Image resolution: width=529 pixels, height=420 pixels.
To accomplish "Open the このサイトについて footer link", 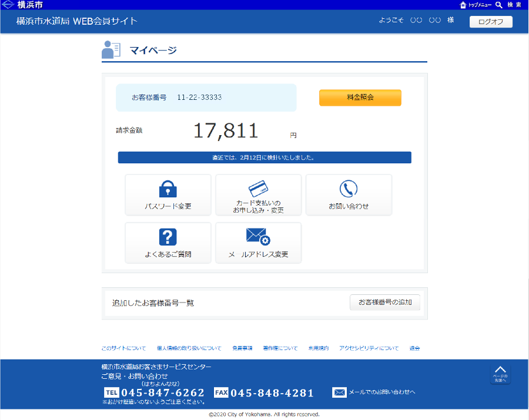I will (x=123, y=348).
